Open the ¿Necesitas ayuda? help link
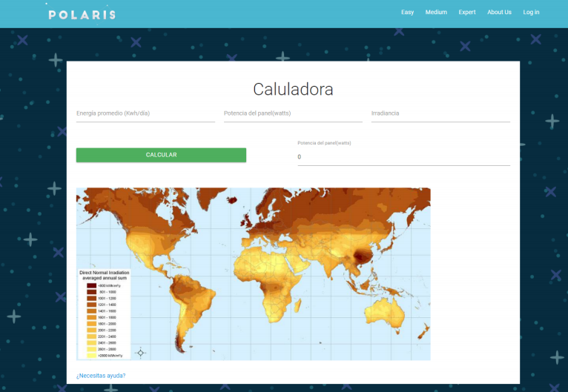The height and width of the screenshot is (392, 568). [101, 376]
